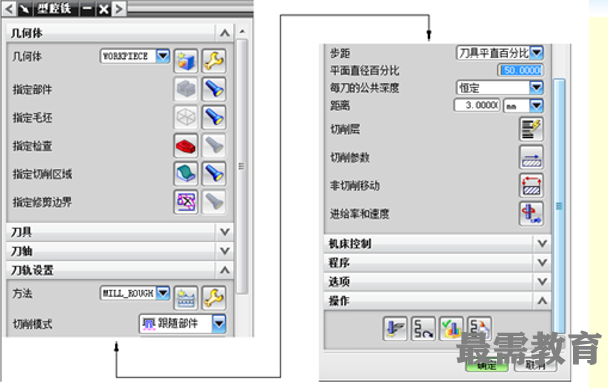Click the generate tool path icon
The height and width of the screenshot is (388, 608).
pos(395,329)
